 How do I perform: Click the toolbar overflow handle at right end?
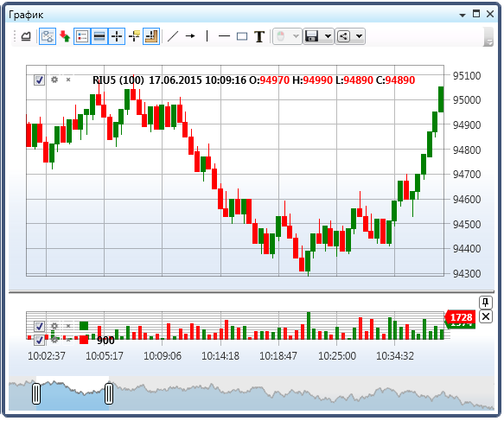tap(488, 36)
